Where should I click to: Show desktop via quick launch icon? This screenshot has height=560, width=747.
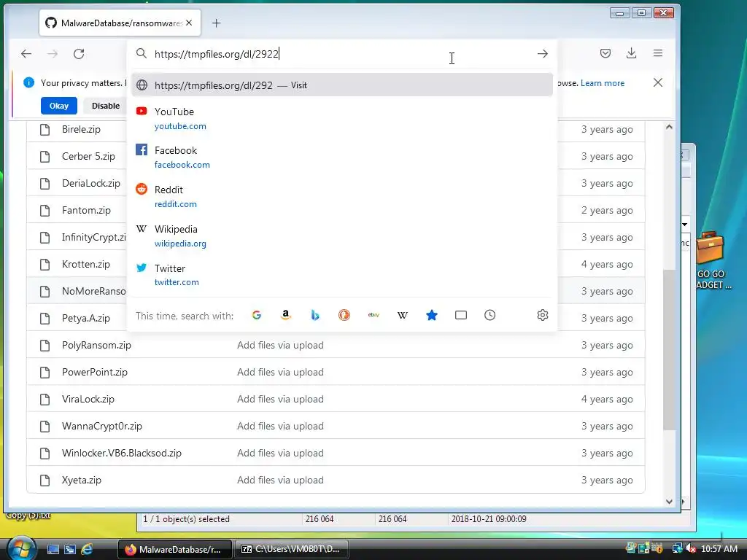click(53, 550)
